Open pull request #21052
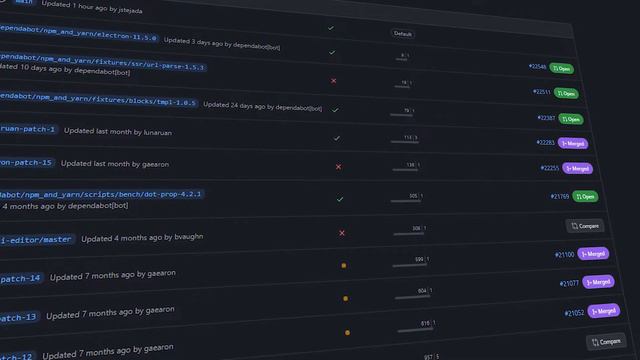The width and height of the screenshot is (640, 360). [574, 313]
